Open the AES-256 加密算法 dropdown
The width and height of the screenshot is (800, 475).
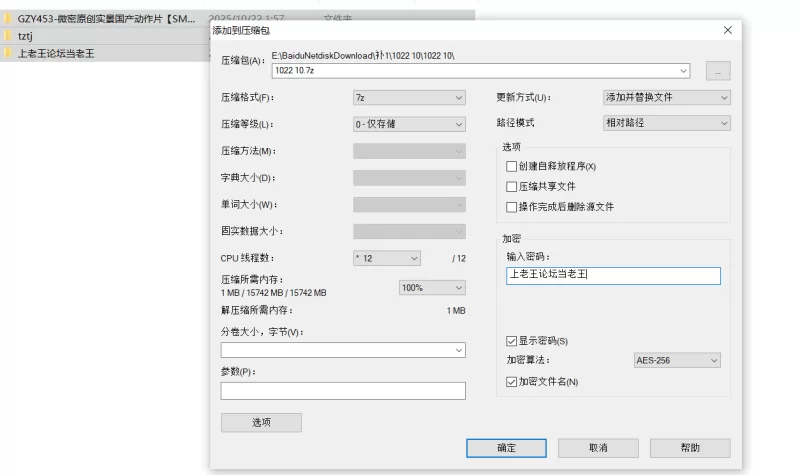677,360
